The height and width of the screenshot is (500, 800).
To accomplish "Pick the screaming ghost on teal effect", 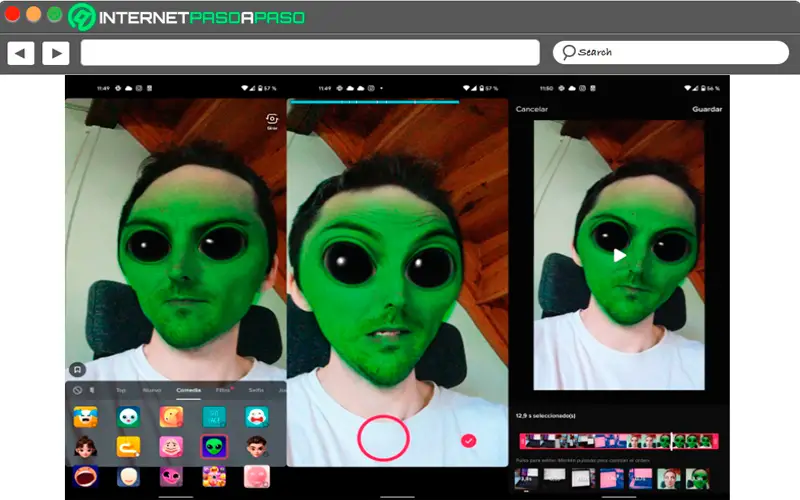I will [x=257, y=417].
